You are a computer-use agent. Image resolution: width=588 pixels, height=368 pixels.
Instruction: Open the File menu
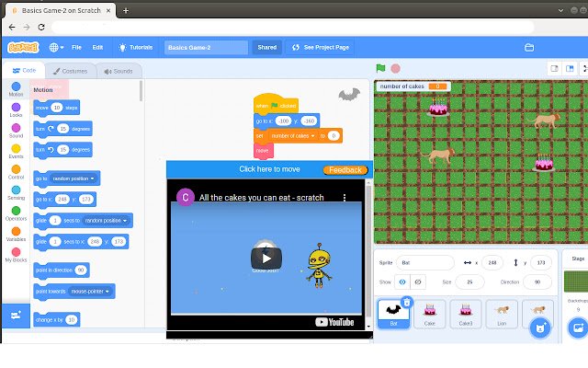click(x=76, y=47)
